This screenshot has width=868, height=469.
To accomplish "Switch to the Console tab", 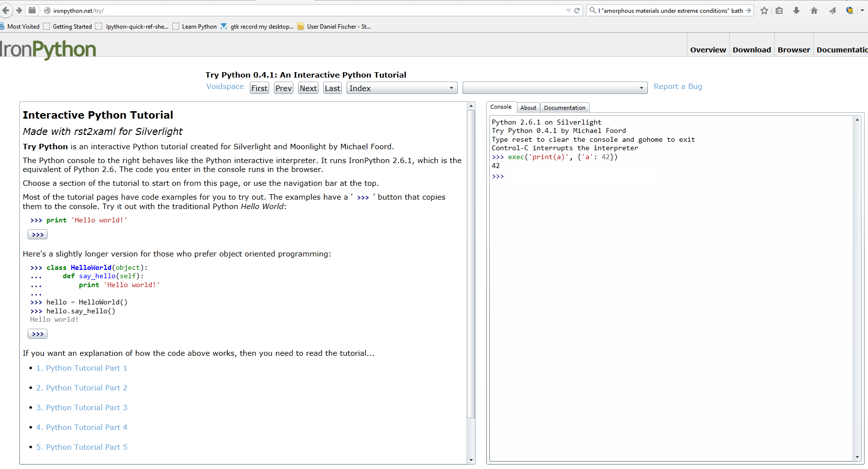I will pyautogui.click(x=501, y=107).
